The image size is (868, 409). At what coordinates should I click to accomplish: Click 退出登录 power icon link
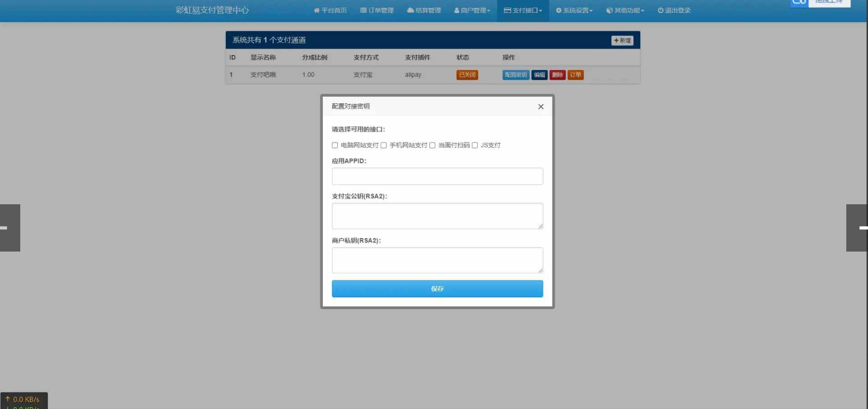pos(674,10)
